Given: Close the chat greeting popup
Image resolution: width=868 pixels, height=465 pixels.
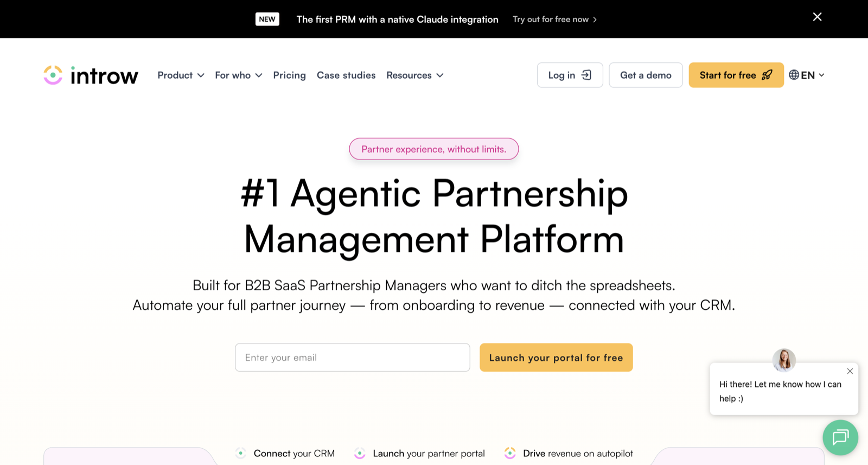Looking at the screenshot, I should (x=850, y=371).
